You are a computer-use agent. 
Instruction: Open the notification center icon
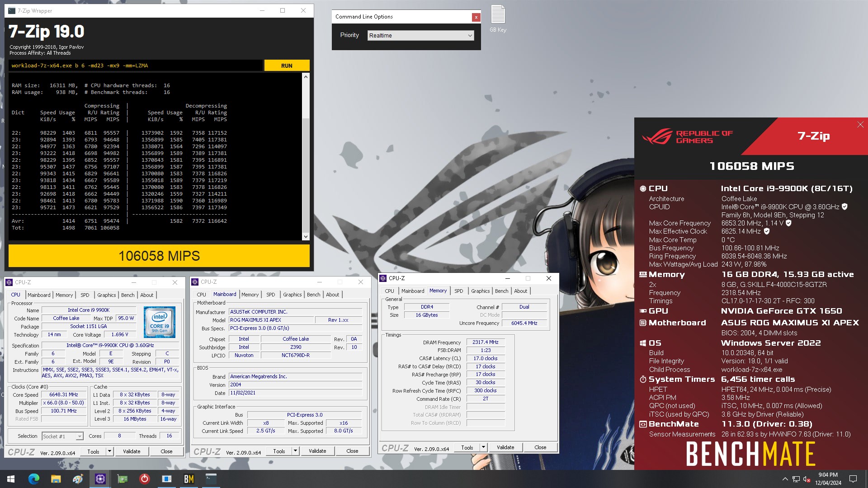853,479
